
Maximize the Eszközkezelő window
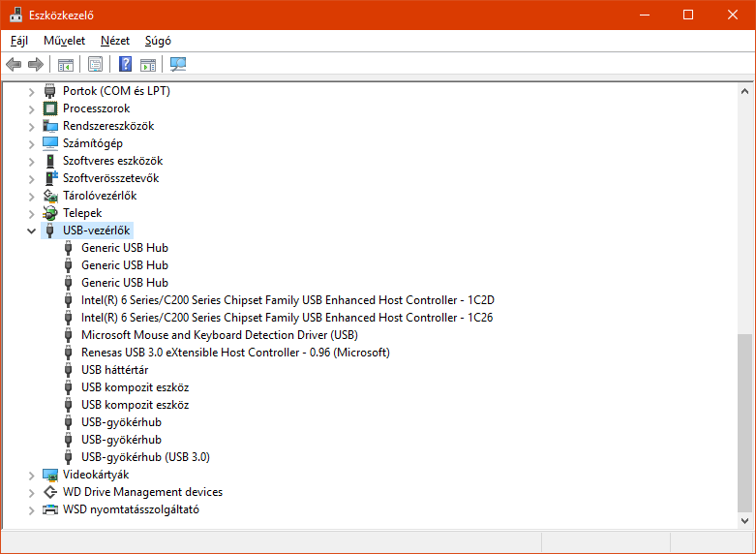(688, 15)
